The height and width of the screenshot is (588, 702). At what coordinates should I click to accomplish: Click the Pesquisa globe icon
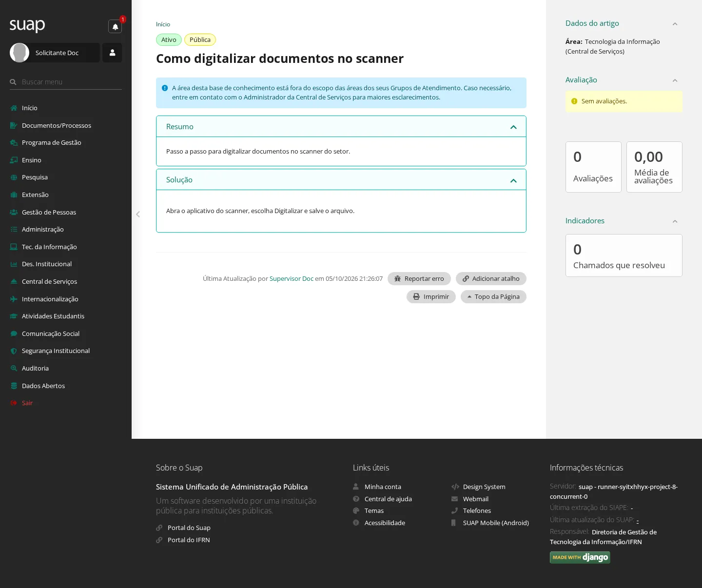tap(14, 177)
